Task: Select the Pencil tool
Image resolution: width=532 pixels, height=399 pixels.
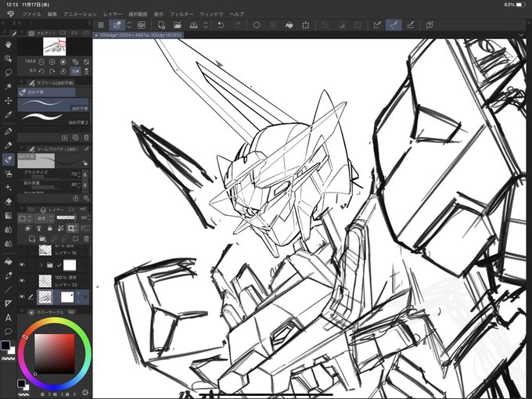Action: (x=8, y=146)
